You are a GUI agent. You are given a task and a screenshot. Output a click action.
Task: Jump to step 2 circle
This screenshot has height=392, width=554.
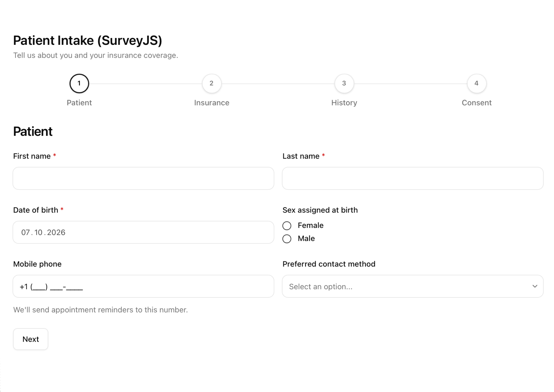(x=212, y=83)
